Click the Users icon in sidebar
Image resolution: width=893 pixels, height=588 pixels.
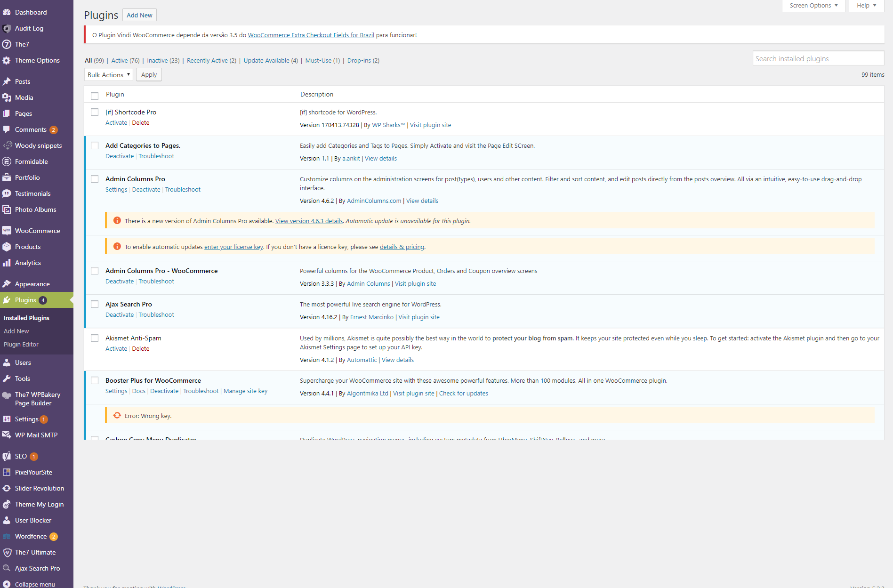pos(7,362)
